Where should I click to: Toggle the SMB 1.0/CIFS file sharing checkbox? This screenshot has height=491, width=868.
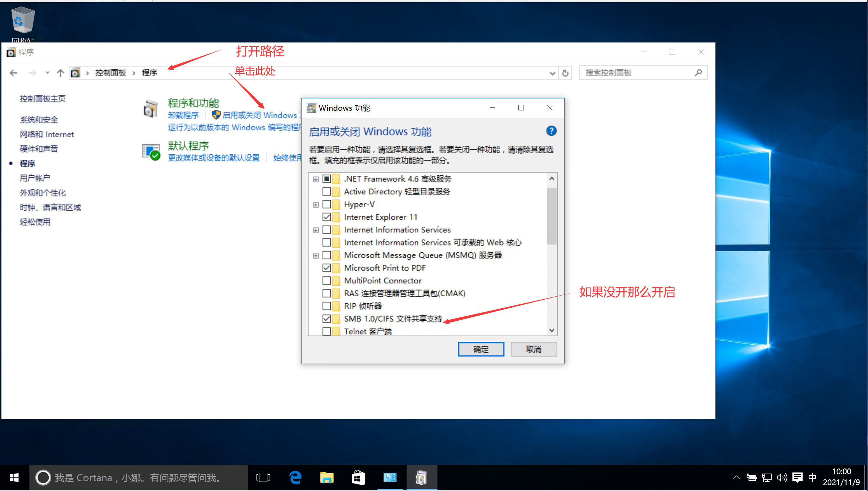pos(327,318)
